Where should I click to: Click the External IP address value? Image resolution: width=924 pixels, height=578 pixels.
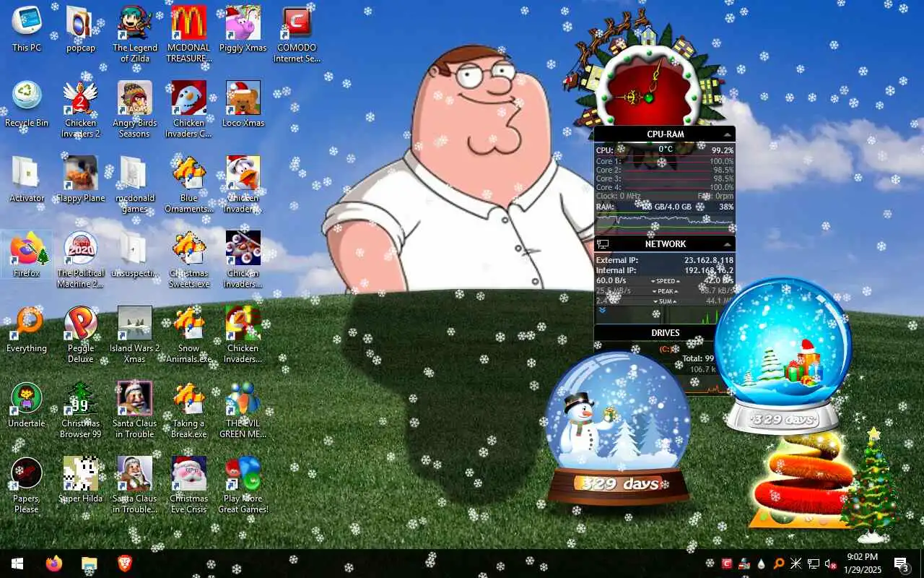[708, 260]
